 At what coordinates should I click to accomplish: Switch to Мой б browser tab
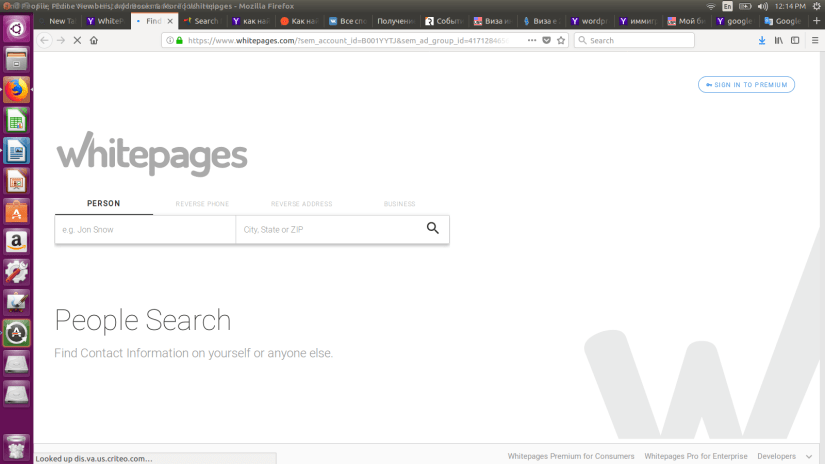point(686,21)
